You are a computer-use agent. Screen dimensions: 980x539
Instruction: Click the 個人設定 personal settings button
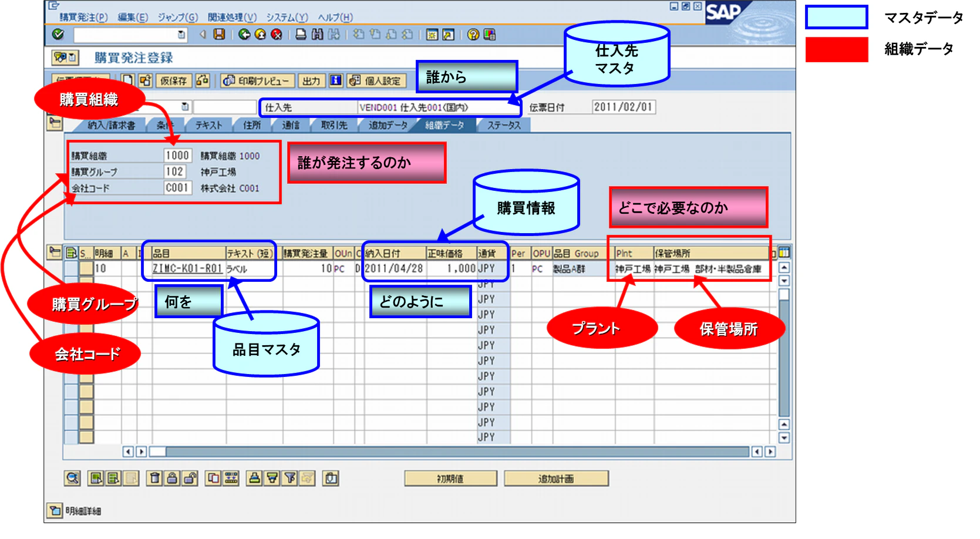pos(375,80)
